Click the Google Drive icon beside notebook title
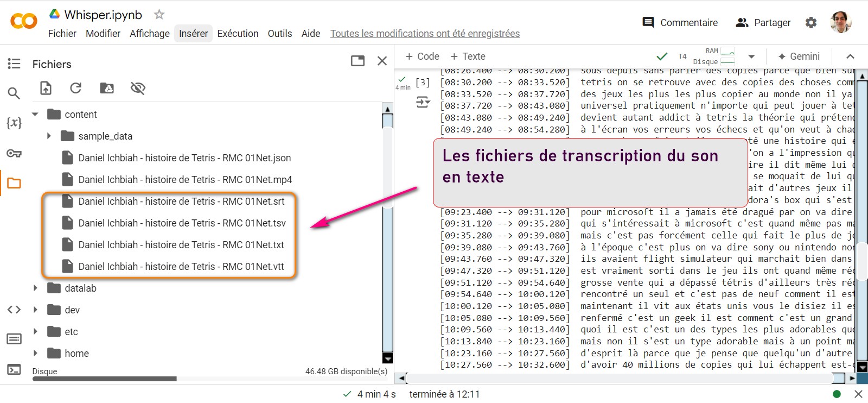This screenshot has width=868, height=403. [54, 14]
